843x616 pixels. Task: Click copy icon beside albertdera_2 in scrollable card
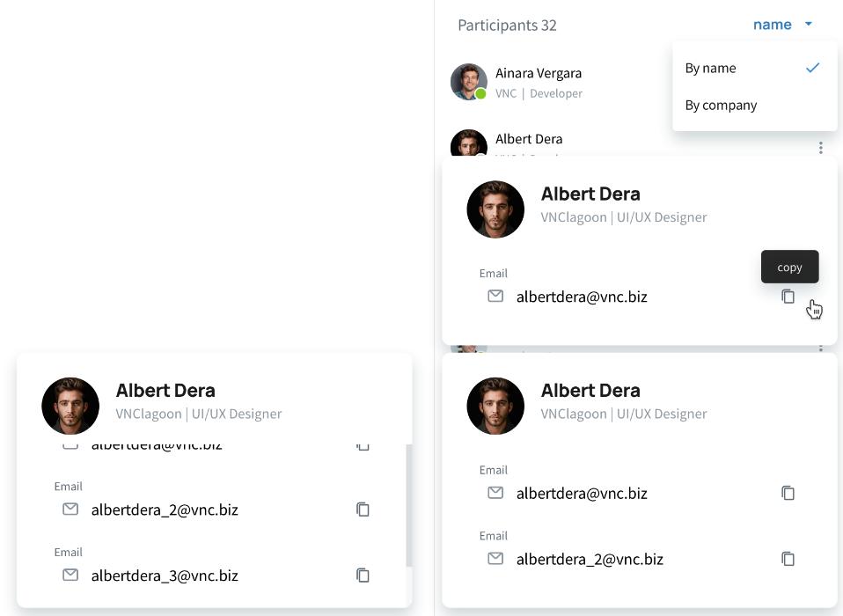[363, 510]
